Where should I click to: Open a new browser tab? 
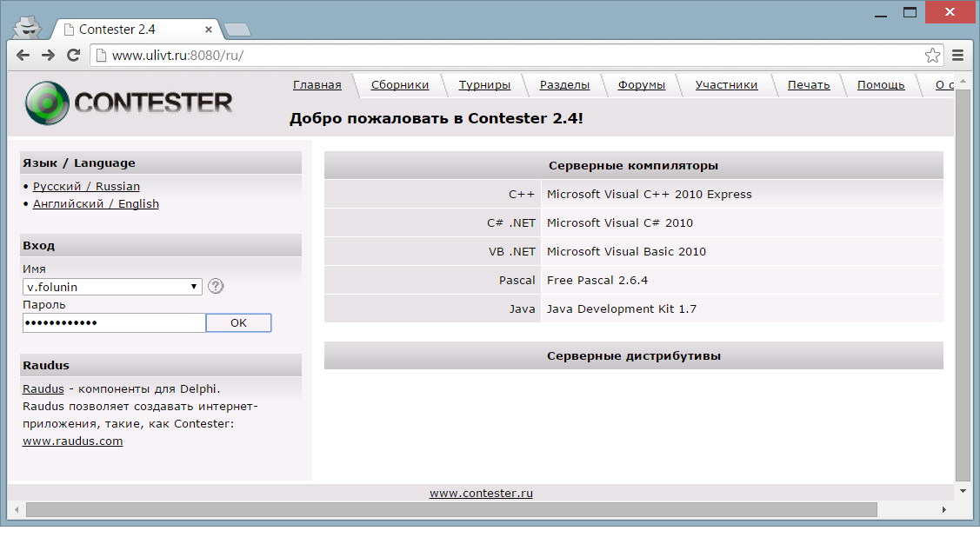[x=237, y=30]
